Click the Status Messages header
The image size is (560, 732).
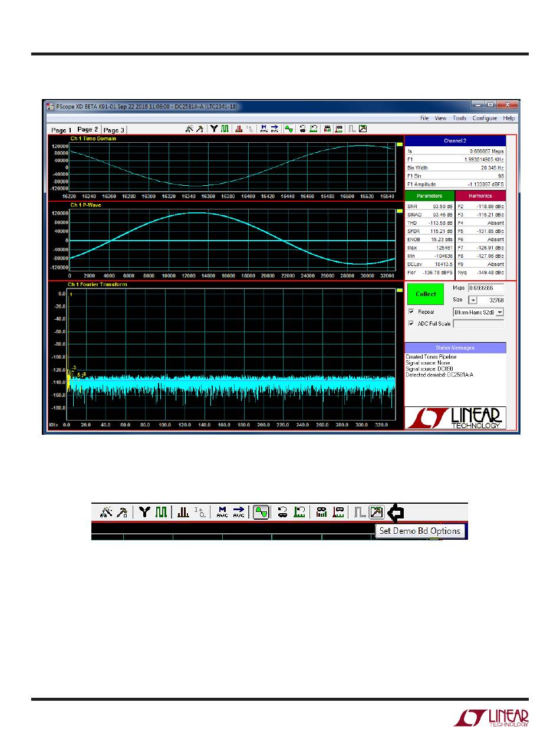455,347
